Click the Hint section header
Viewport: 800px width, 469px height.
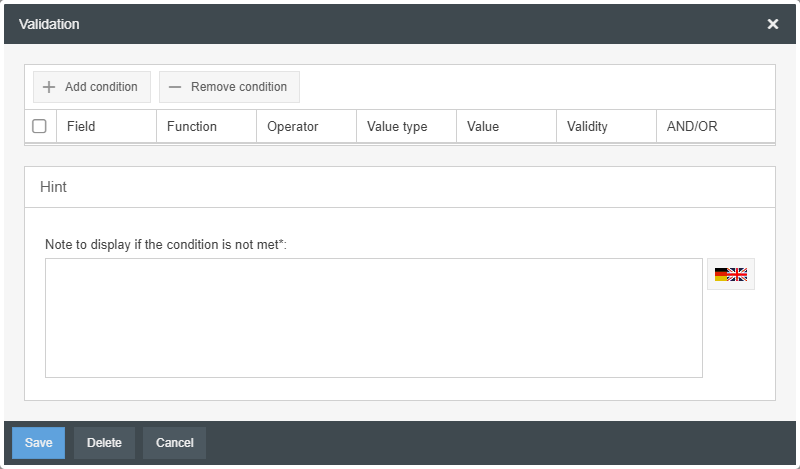(54, 187)
